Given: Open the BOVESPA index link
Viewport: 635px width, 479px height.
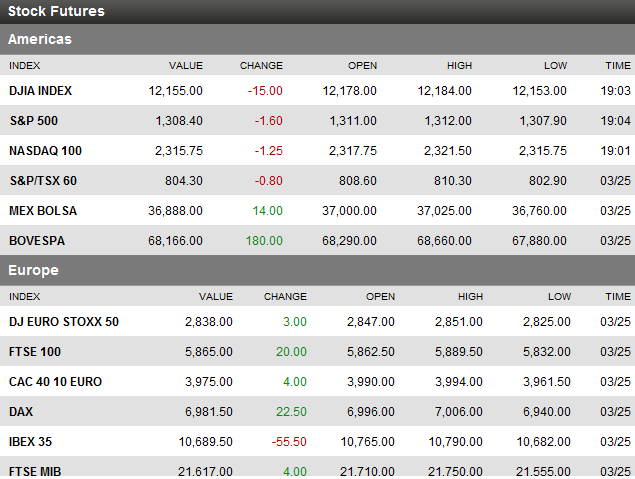Looking at the screenshot, I should pos(37,241).
